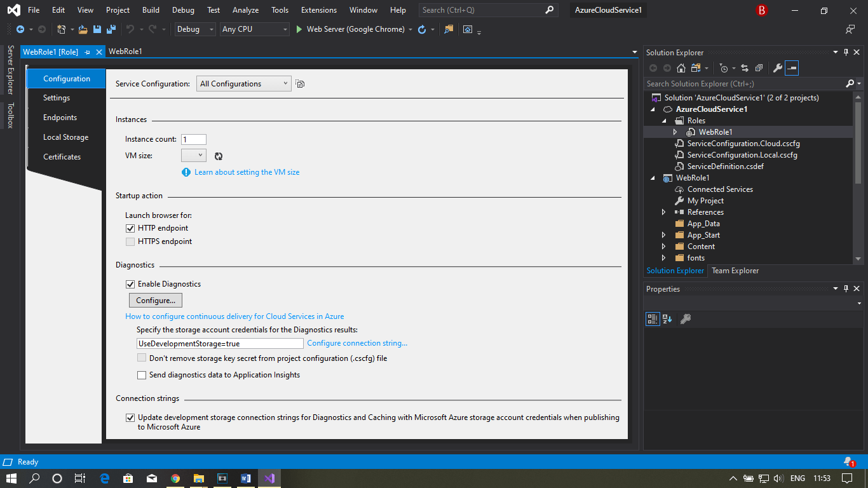Viewport: 868px width, 488px height.
Task: Toggle Don't remove storage key secret checkbox
Action: (x=142, y=358)
